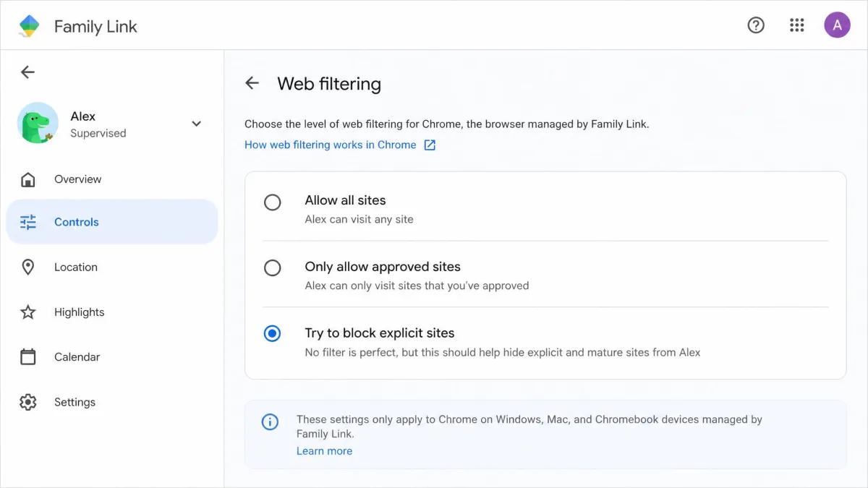Open the purple account avatar A

837,25
